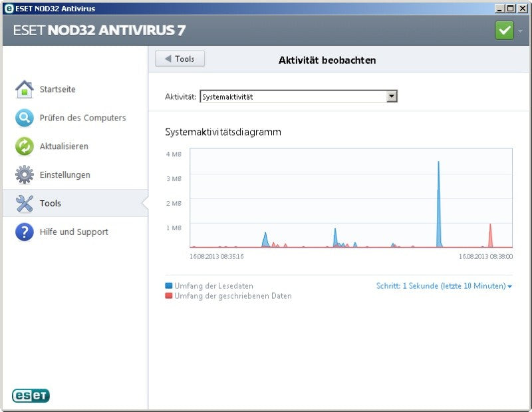Maximize the ESET NOD32 window
This screenshot has height=412, width=532.
point(510,9)
